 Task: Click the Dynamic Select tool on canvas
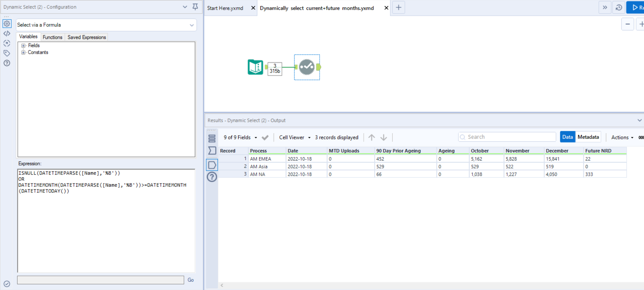coord(307,67)
